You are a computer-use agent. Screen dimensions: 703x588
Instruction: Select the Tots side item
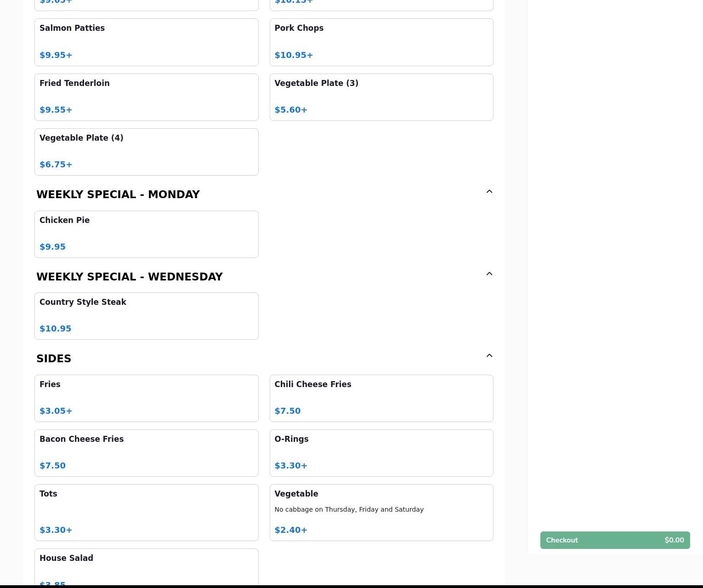[147, 513]
